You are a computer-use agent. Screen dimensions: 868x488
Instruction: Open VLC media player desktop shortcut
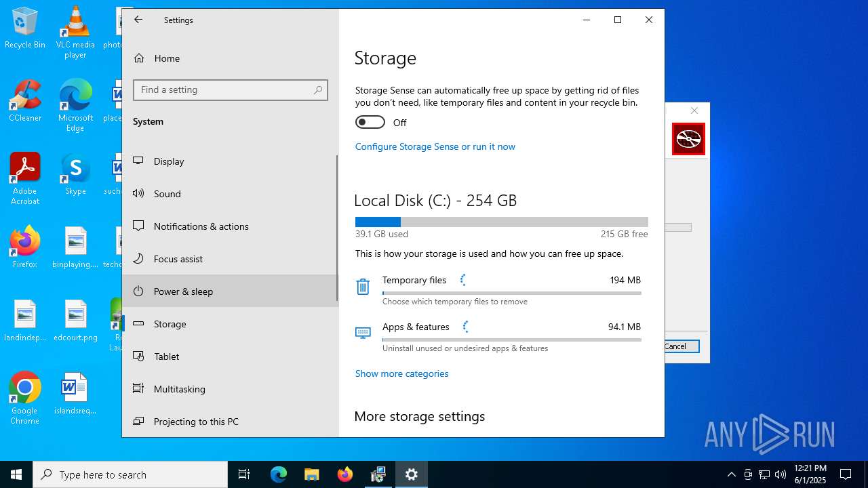[x=75, y=32]
